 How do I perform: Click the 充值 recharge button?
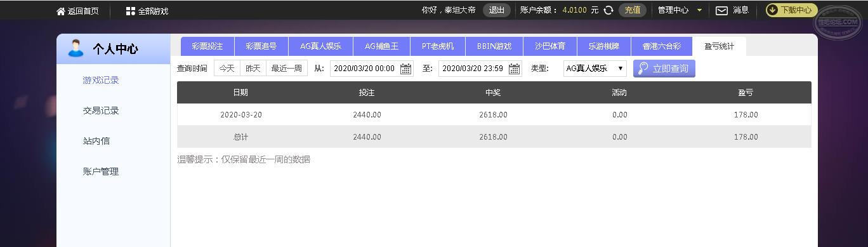click(x=633, y=10)
